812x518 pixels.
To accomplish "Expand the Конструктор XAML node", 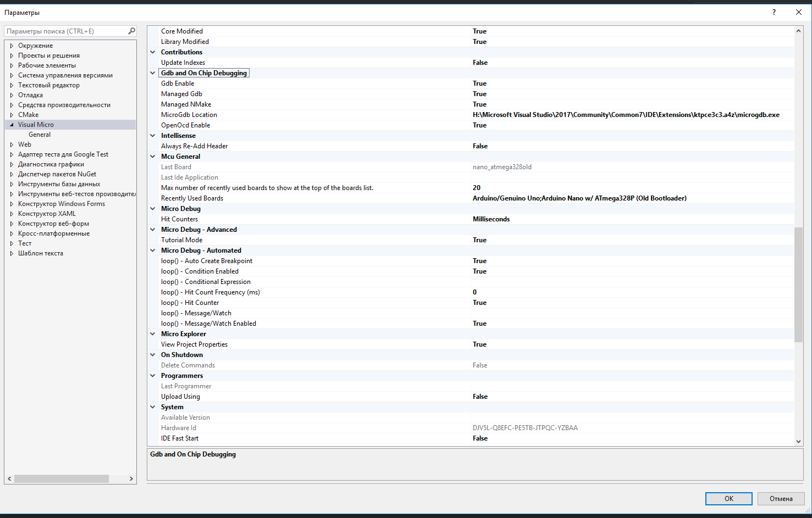I will click(x=12, y=214).
